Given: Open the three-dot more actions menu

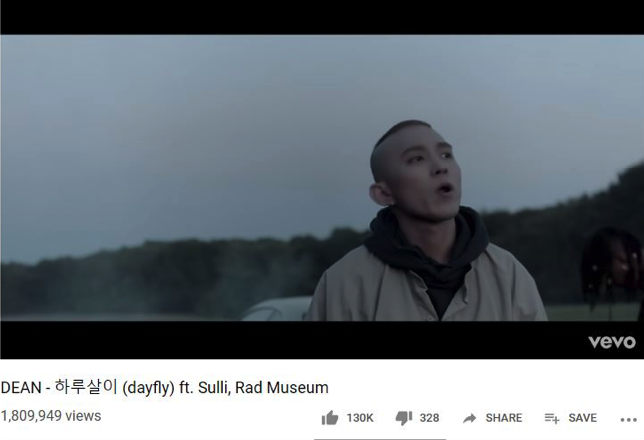Looking at the screenshot, I should pyautogui.click(x=629, y=419).
